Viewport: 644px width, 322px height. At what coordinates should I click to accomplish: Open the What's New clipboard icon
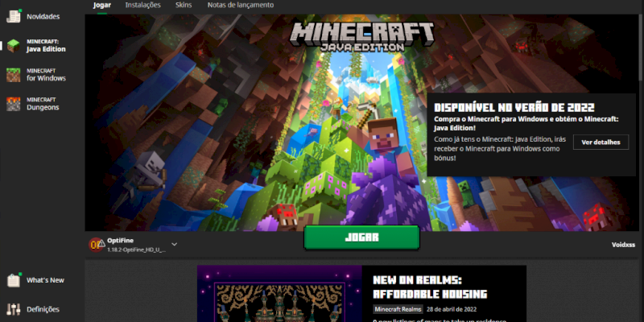click(x=14, y=279)
